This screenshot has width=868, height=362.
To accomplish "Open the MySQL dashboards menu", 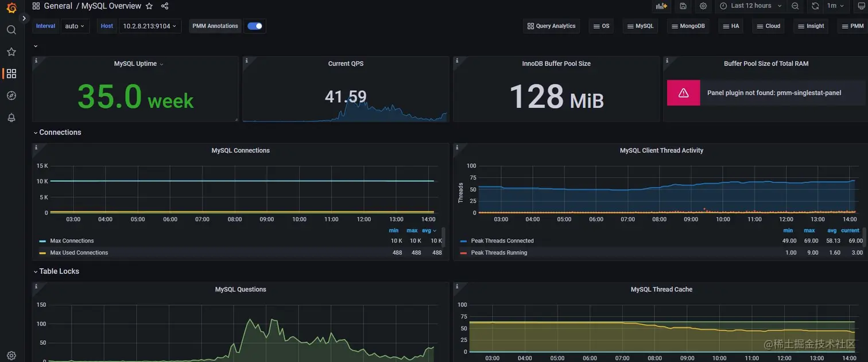I will point(641,26).
